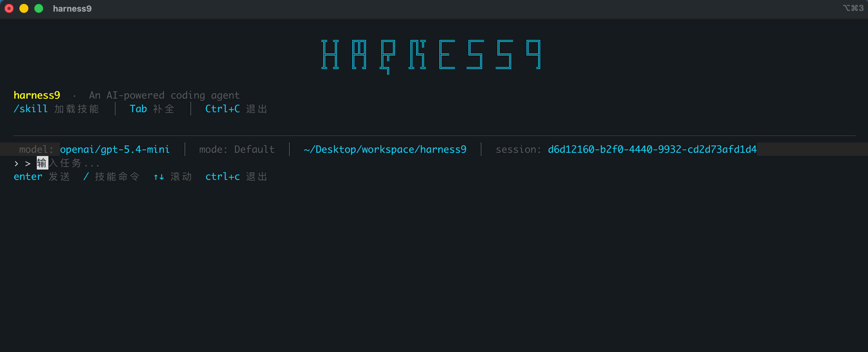
Task: Click the Ctrl+C 退出 hint in header
Action: pos(236,109)
